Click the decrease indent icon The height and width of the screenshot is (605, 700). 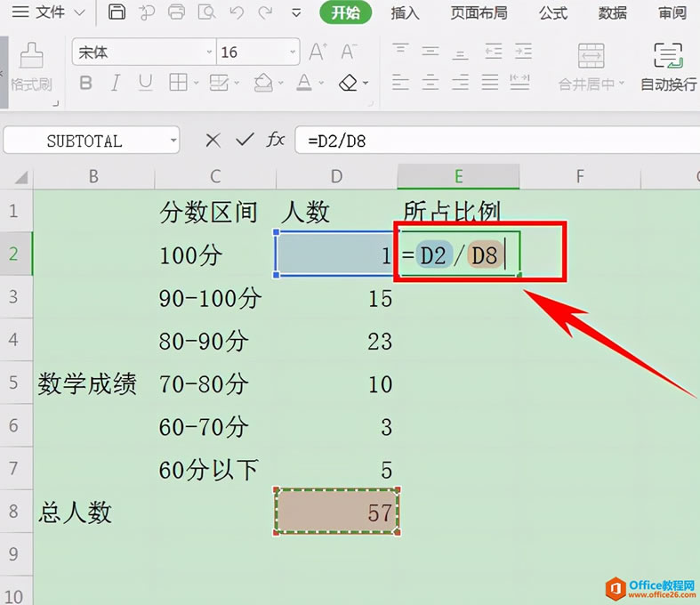pos(494,51)
